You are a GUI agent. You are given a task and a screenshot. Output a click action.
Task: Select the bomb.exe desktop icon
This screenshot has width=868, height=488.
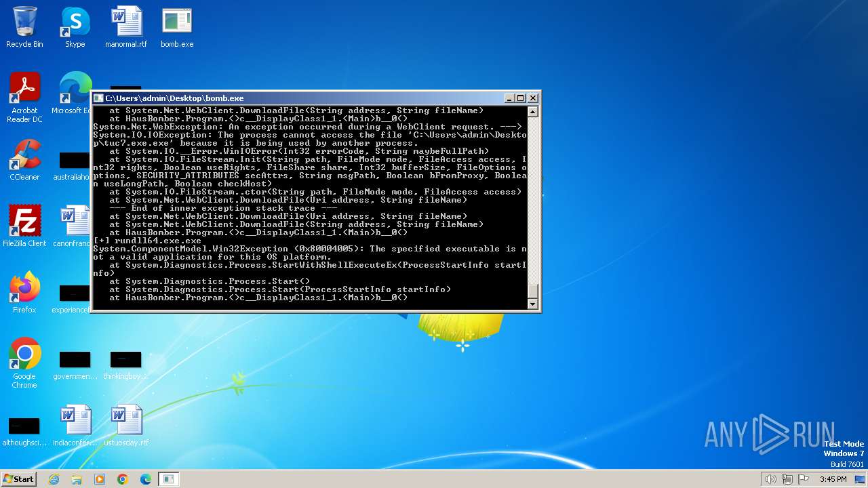click(x=177, y=27)
